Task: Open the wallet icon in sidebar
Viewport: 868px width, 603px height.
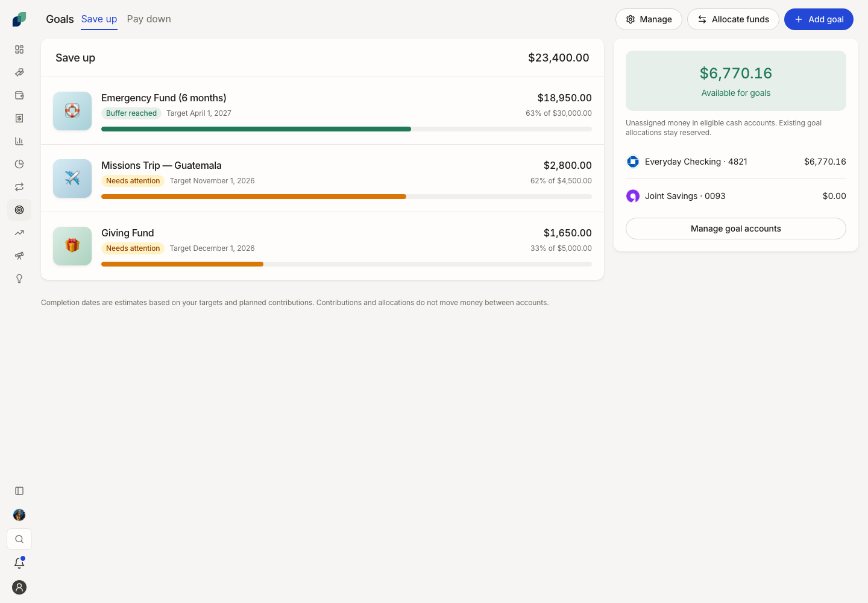Action: coord(19,95)
